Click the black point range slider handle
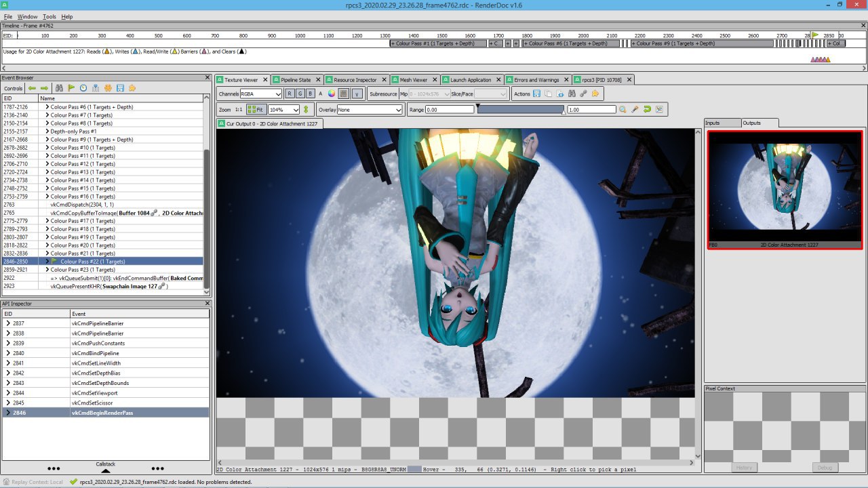The width and height of the screenshot is (868, 488). click(477, 106)
